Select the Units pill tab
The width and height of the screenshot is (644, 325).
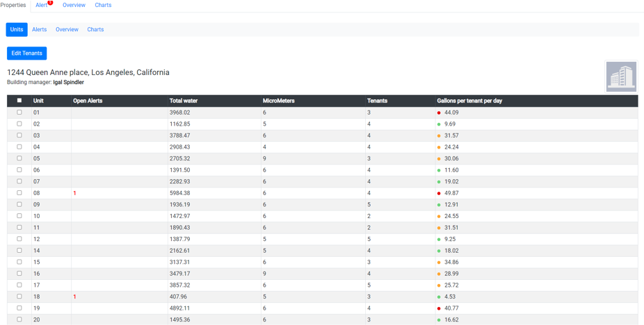[x=17, y=30]
